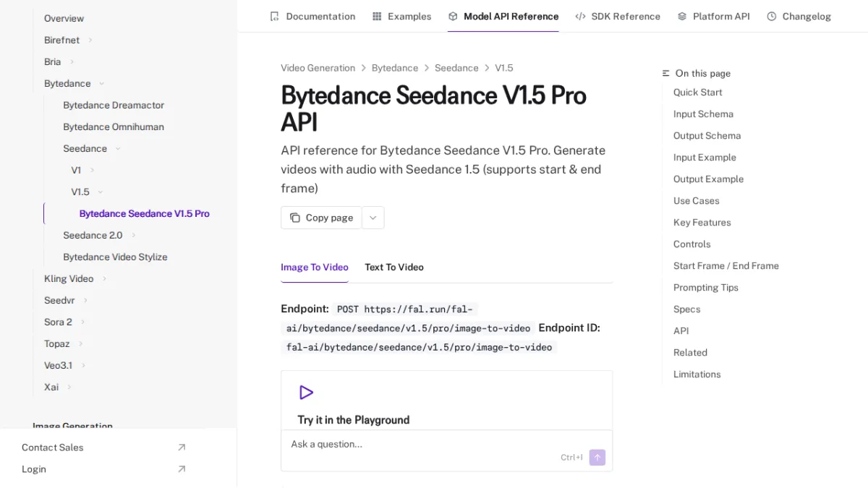868x488 pixels.
Task: Open Overview in the sidebar
Action: 64,18
